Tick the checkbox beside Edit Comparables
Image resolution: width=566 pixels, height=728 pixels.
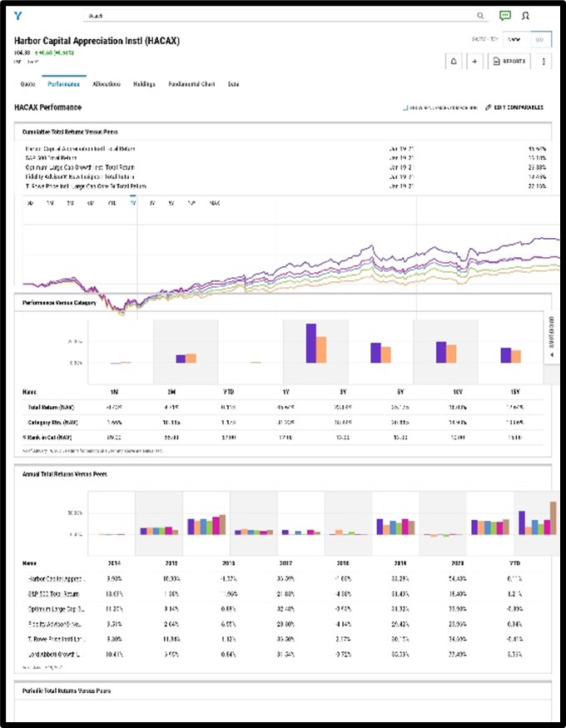pyautogui.click(x=405, y=107)
